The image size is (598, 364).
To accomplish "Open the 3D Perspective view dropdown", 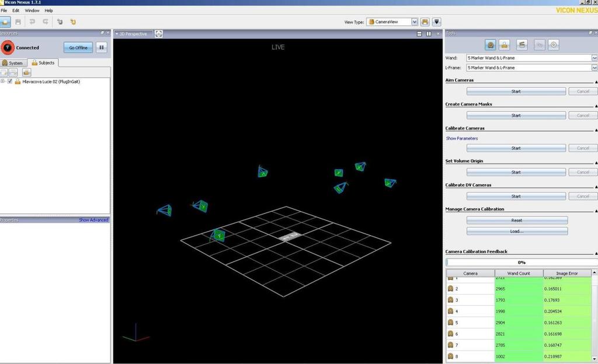I will tap(117, 34).
